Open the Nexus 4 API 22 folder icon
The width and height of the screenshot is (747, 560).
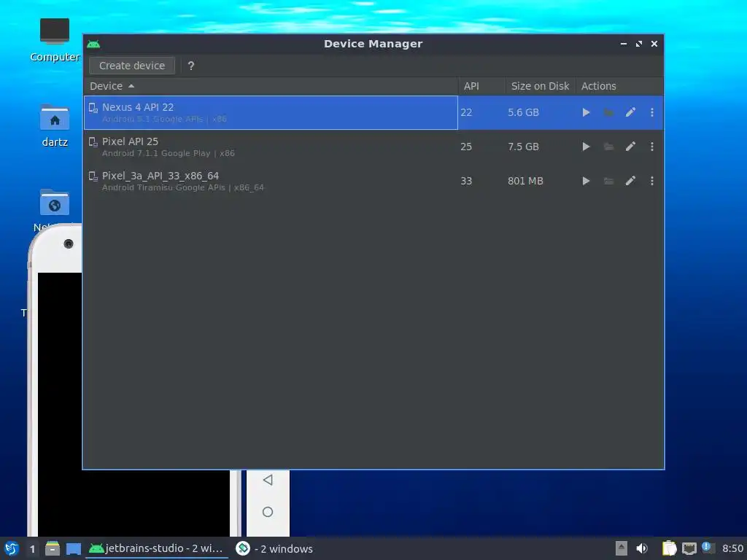608,112
